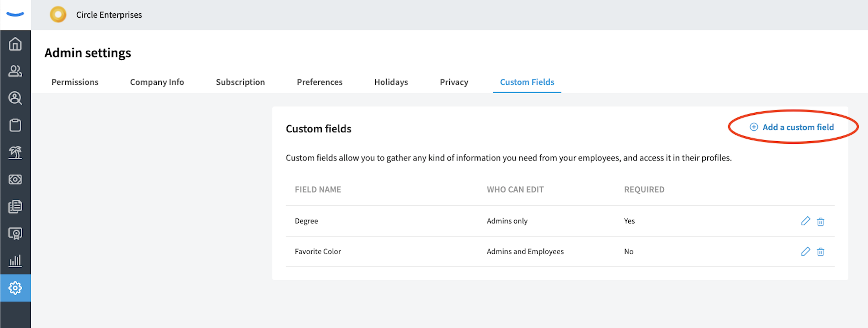Screen dimensions: 868x328
Task: Click the Admins only cell
Action: click(507, 221)
